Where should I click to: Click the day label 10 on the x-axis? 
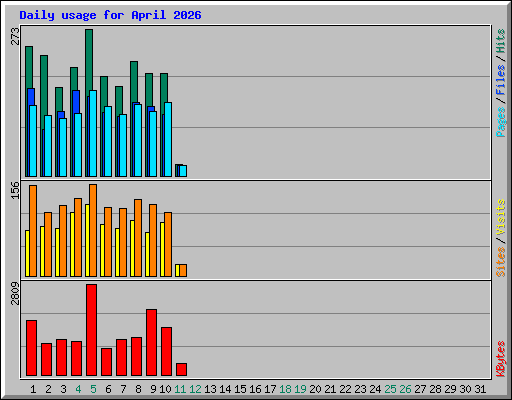pos(165,389)
